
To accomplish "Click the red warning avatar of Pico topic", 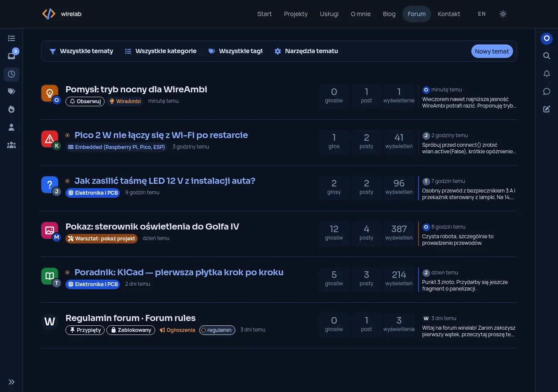I will [50, 139].
